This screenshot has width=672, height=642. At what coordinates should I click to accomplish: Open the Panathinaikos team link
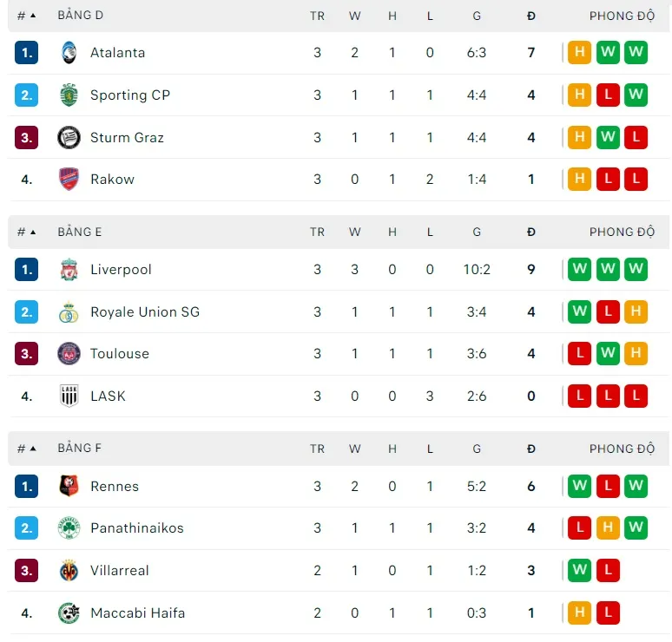[x=136, y=528]
